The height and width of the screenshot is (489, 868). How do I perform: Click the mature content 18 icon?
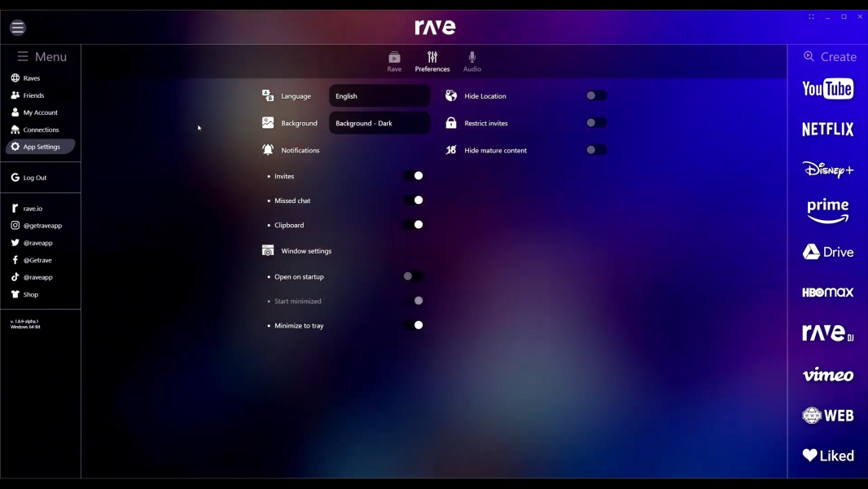pos(451,149)
